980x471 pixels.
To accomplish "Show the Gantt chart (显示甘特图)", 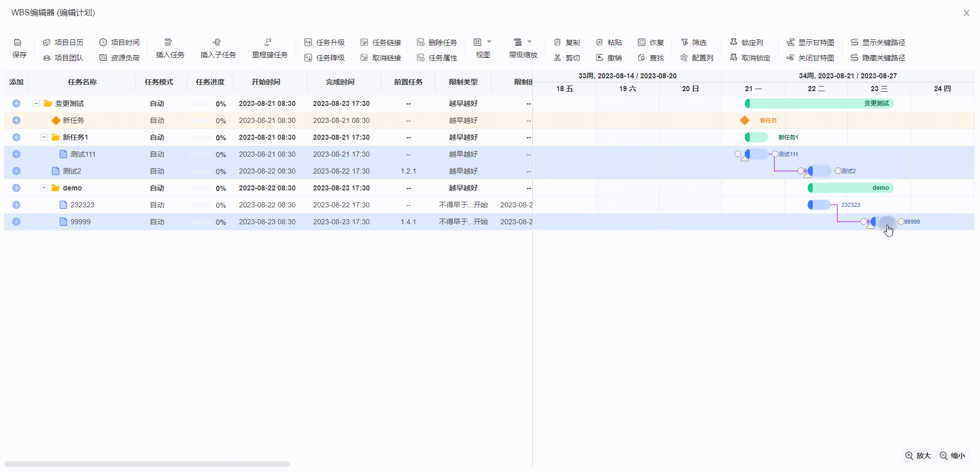I will [x=810, y=42].
